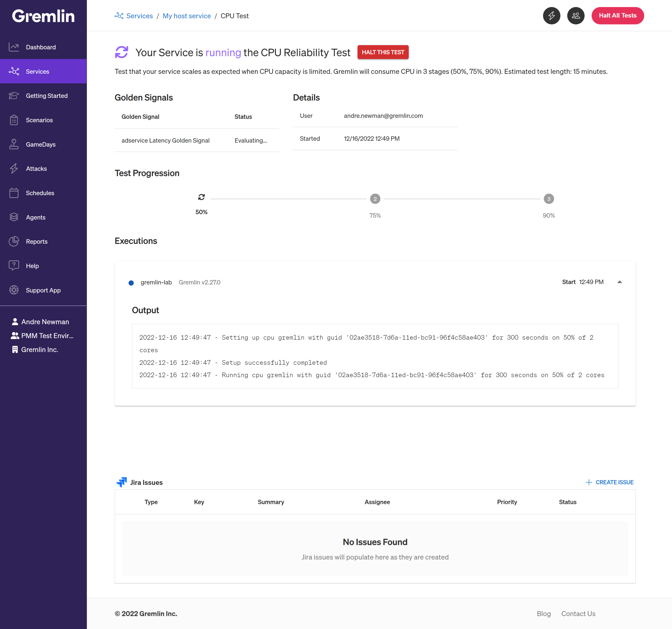This screenshot has height=629, width=672.
Task: Open the My host service breadcrumb
Action: click(187, 16)
